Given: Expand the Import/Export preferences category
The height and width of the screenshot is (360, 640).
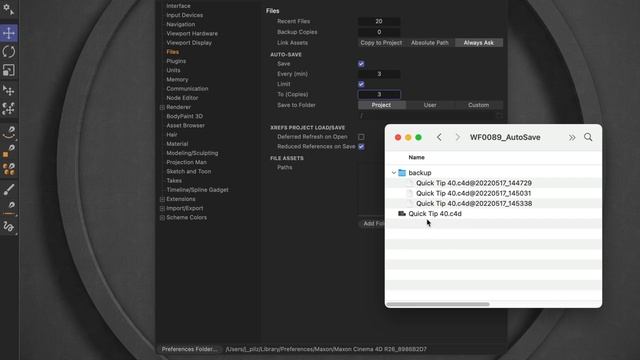Looking at the screenshot, I should [x=162, y=209].
